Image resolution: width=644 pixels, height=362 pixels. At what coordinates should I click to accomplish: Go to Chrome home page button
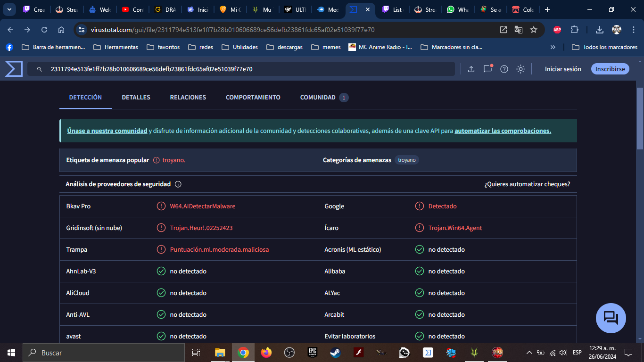coord(61,30)
